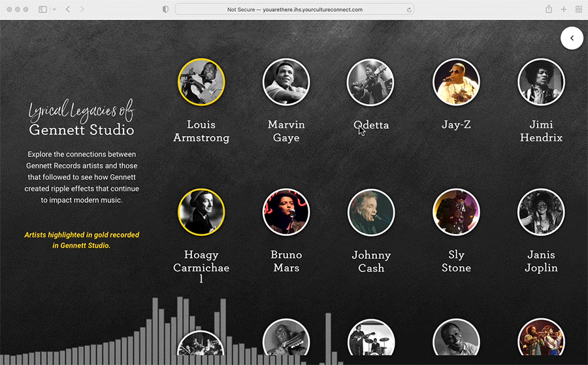Open Johnny Cash's portrait

click(371, 212)
